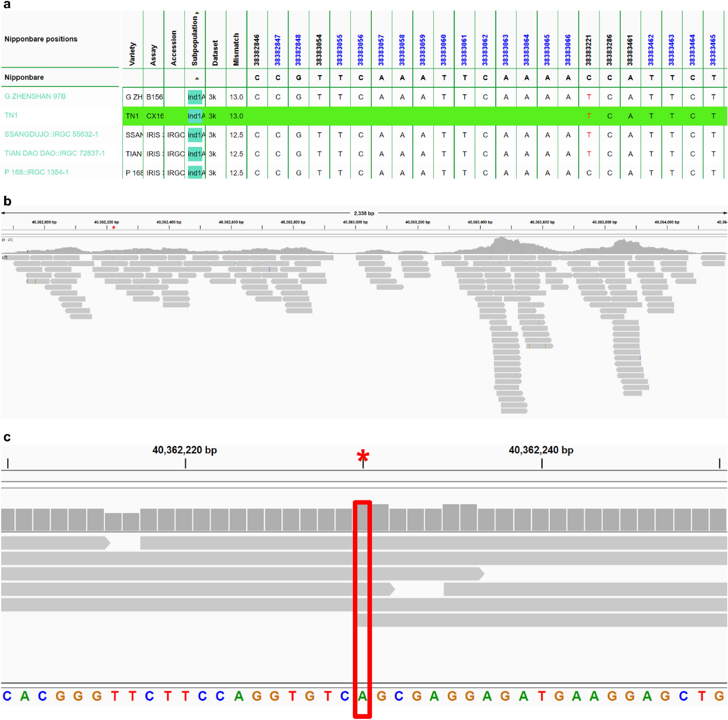Open the TIAN DAO DAO::IRGC 72837-1 link
The width and height of the screenshot is (728, 720).
(x=55, y=153)
